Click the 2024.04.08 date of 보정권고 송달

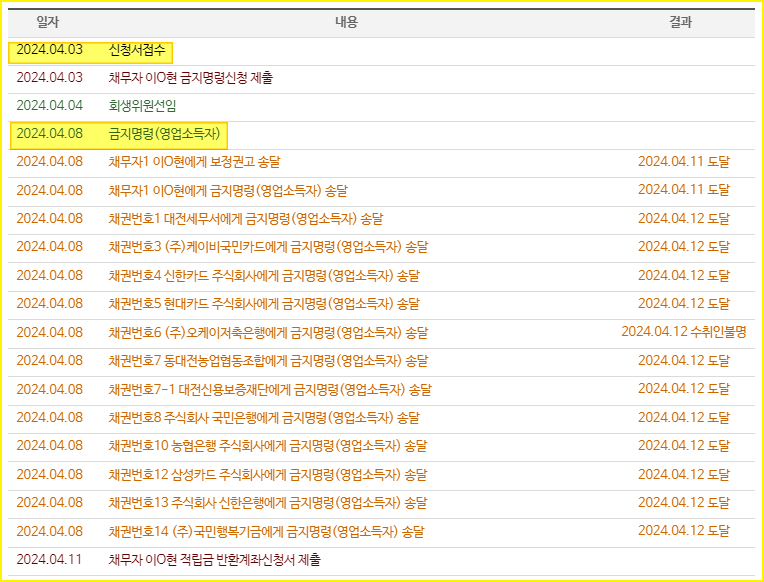50,162
